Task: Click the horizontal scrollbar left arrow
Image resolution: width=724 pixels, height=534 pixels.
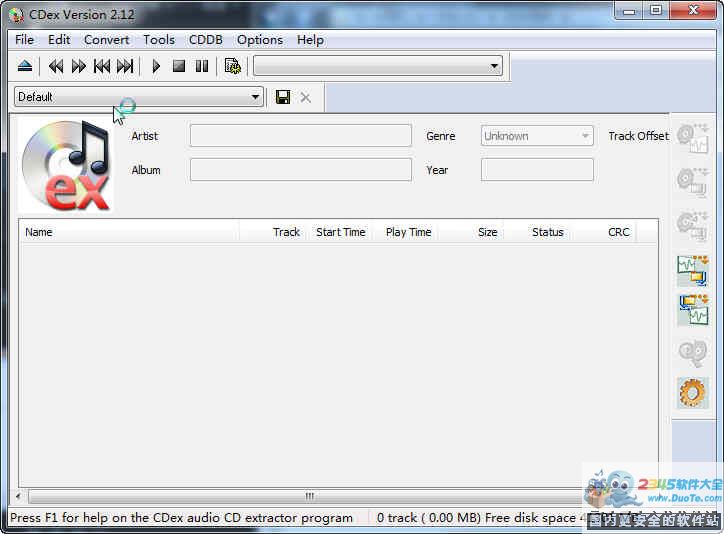Action: click(x=18, y=496)
